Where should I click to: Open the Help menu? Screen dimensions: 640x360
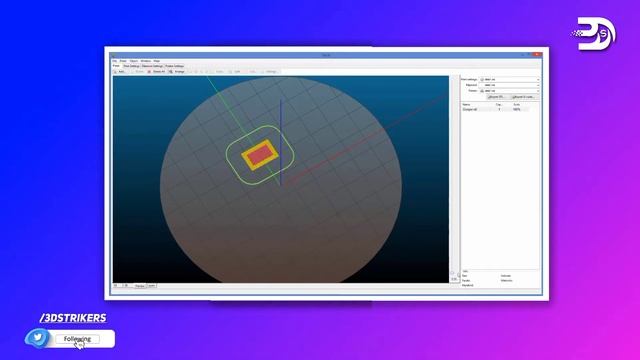coord(157,61)
